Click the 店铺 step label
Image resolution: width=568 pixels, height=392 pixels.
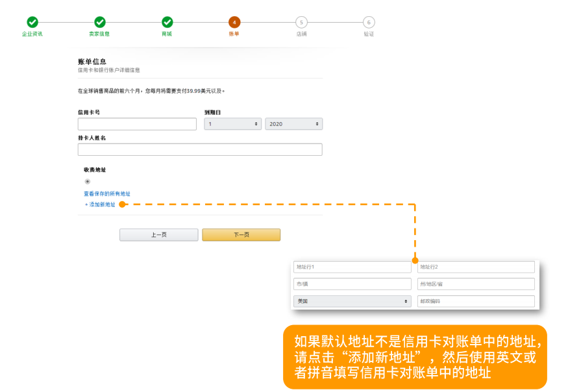[301, 34]
